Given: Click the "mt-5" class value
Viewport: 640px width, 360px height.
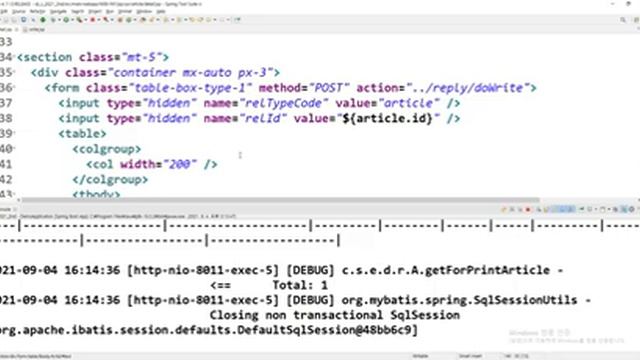Looking at the screenshot, I should 141,57.
